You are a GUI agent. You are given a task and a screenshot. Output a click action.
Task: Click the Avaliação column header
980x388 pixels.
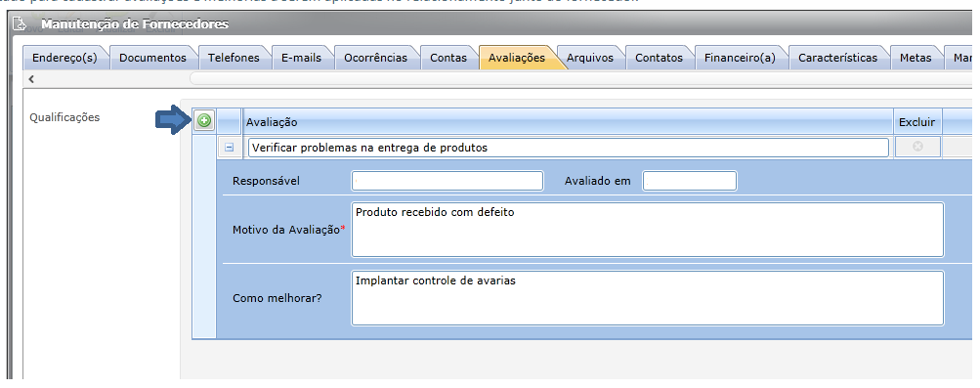(568, 122)
